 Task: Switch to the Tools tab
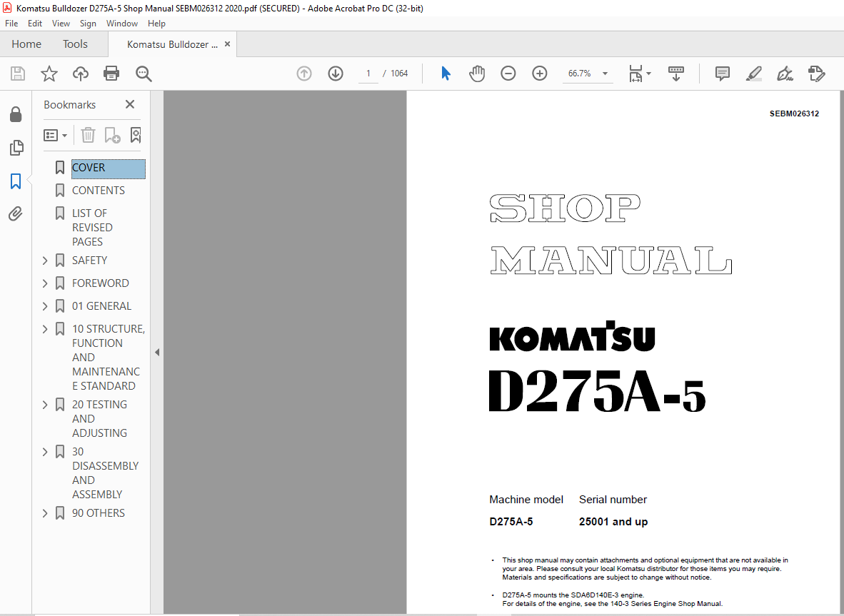(x=75, y=44)
